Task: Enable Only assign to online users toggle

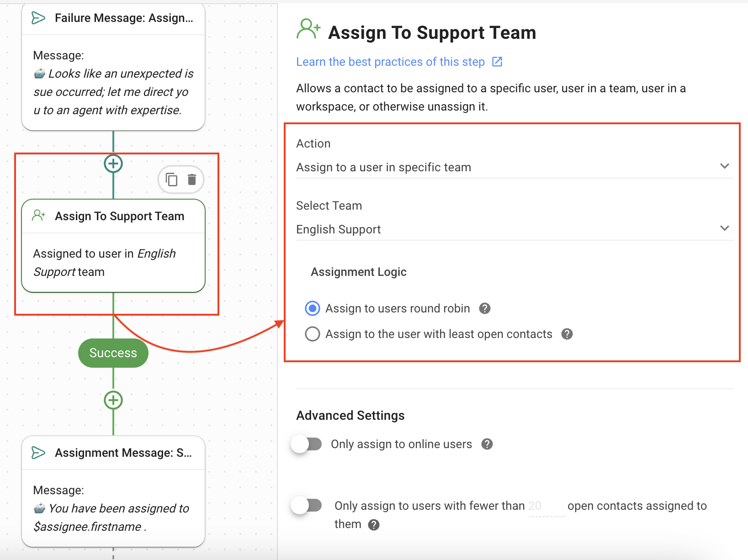Action: coord(307,444)
